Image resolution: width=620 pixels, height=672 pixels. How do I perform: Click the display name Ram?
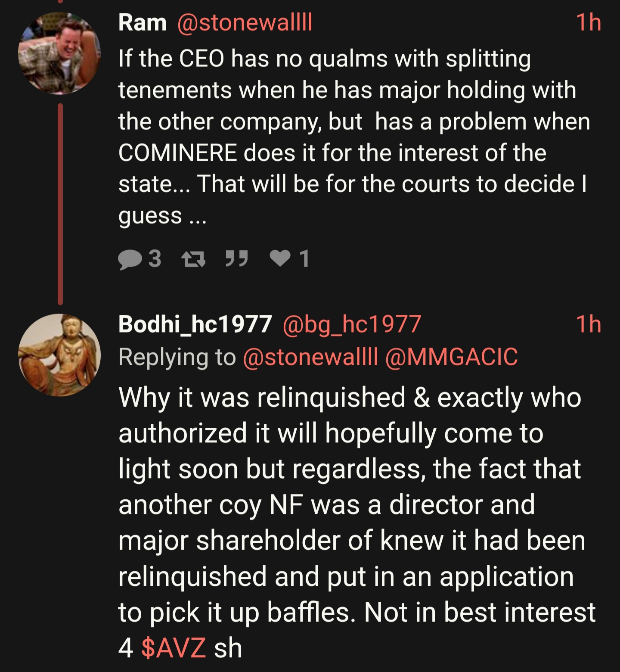click(143, 22)
